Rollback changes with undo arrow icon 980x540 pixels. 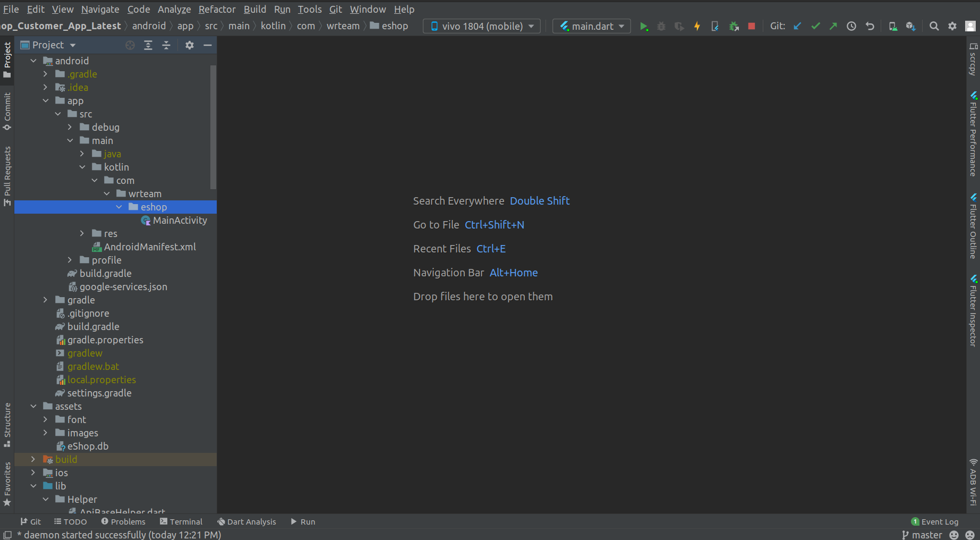(870, 26)
